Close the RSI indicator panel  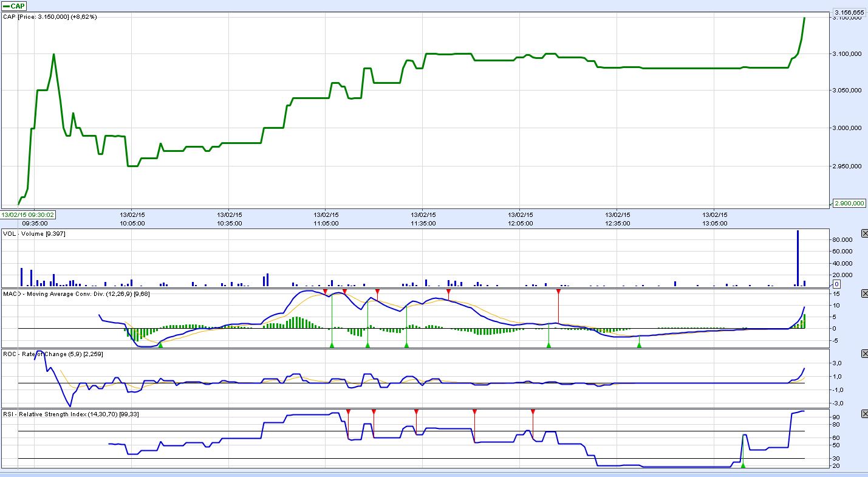click(864, 414)
